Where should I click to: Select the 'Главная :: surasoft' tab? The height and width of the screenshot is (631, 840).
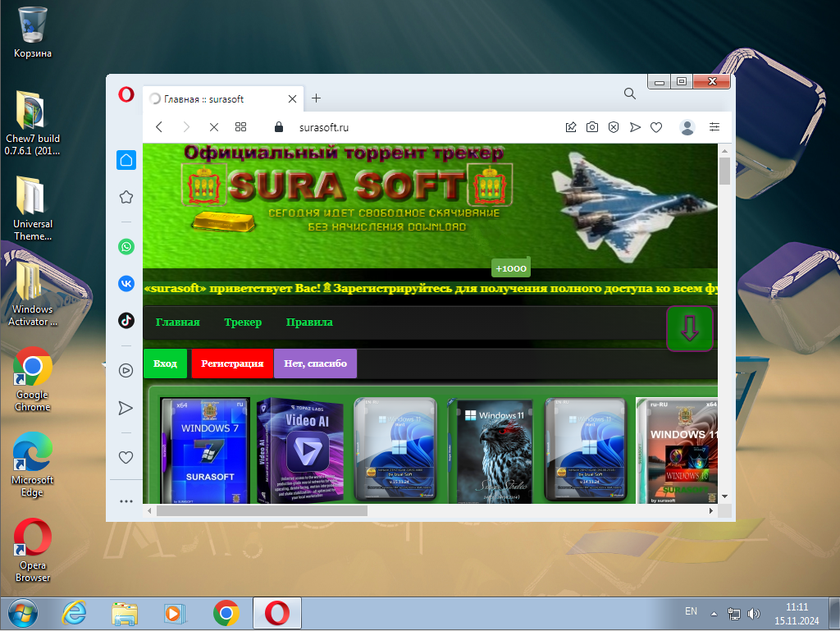coord(223,98)
